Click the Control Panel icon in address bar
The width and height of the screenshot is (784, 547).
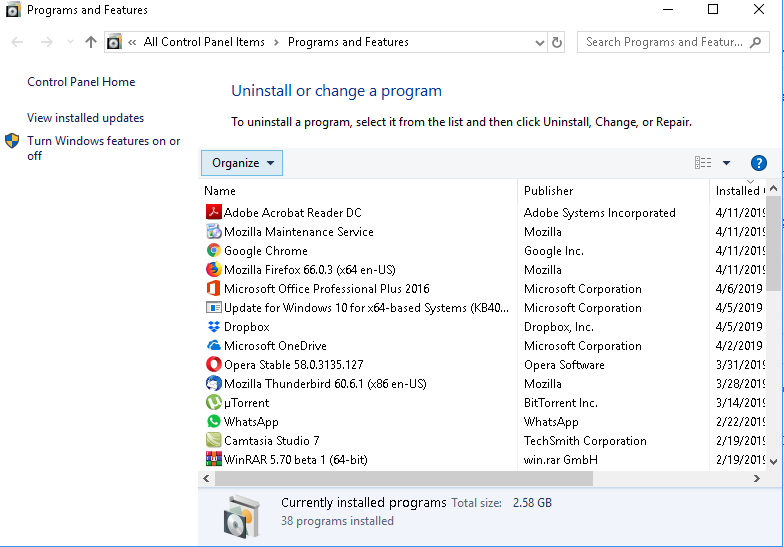tap(114, 42)
